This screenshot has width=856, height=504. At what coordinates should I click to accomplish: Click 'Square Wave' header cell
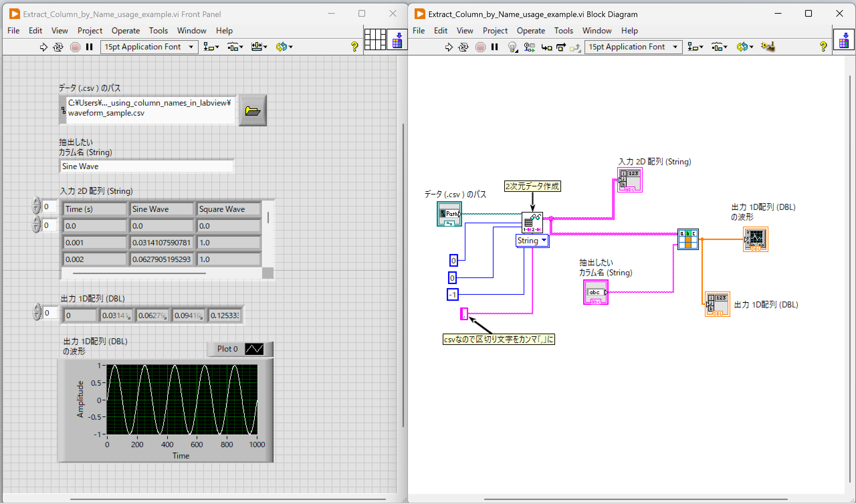point(229,209)
